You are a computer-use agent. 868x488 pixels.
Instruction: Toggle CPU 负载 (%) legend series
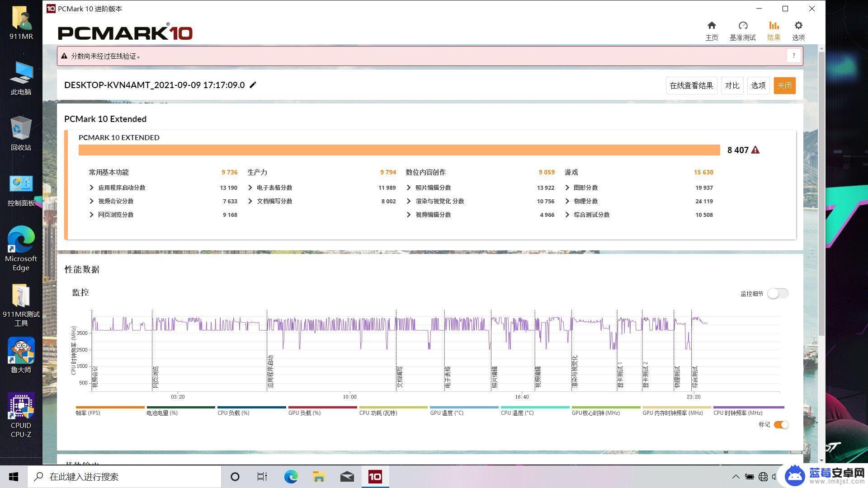[x=252, y=410]
